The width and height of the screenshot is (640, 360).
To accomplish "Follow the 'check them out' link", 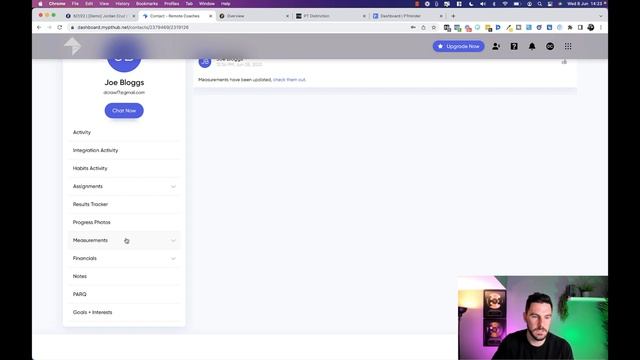I will coord(289,80).
